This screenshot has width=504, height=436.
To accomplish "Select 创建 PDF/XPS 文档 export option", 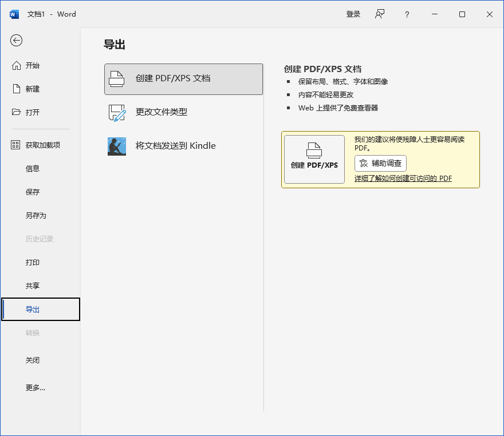I will point(183,79).
